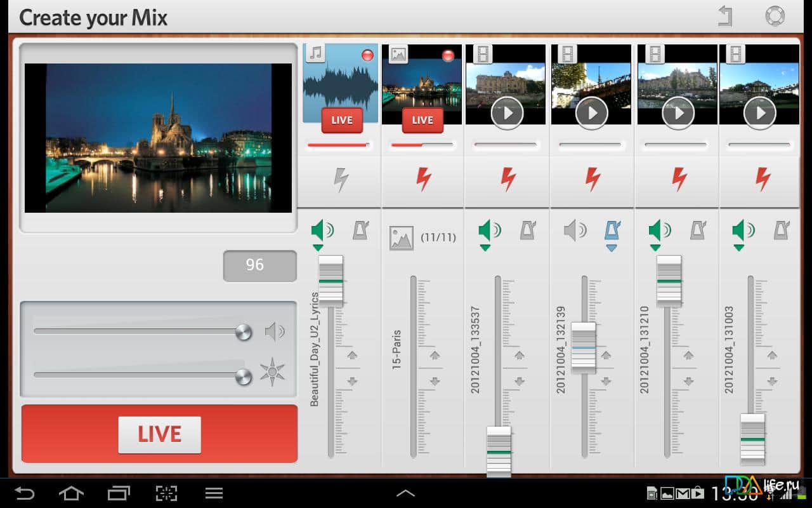Mute the Beautiful_Day_U2_Lyrics track speaker
Screen dimensions: 812x508
click(x=322, y=230)
